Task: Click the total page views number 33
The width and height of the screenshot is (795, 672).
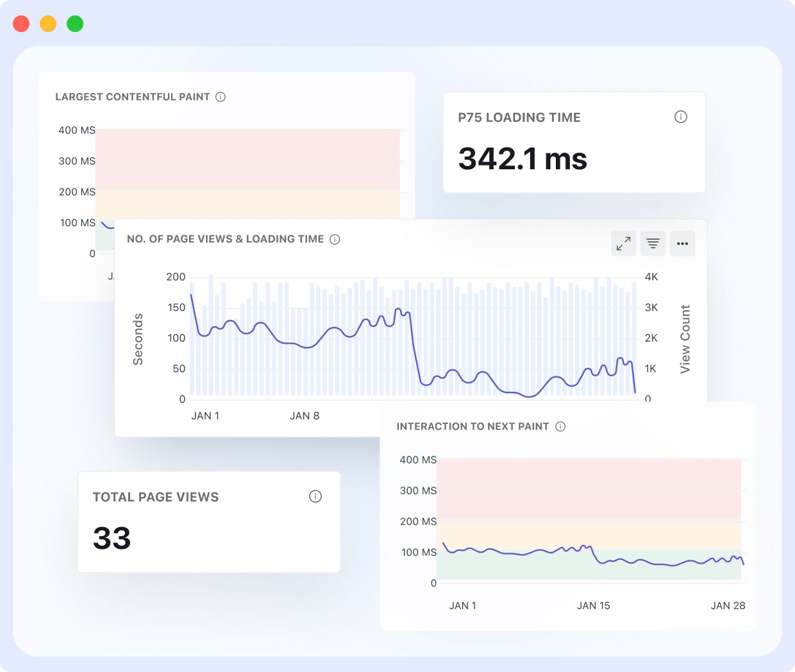Action: tap(112, 538)
